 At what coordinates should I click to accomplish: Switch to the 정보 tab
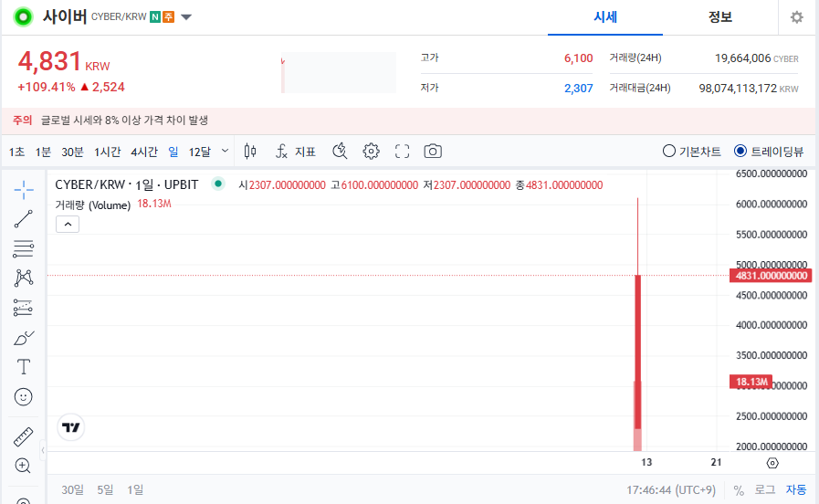point(719,17)
